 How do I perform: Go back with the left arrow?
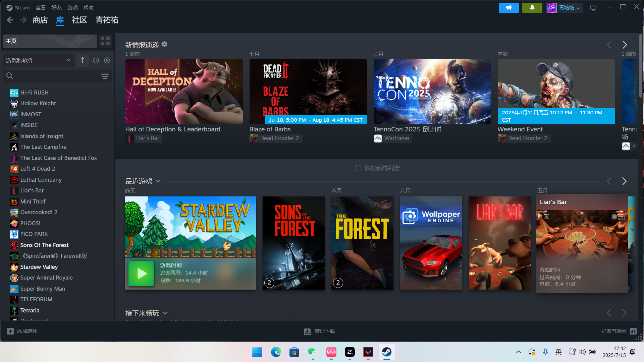[x=10, y=20]
